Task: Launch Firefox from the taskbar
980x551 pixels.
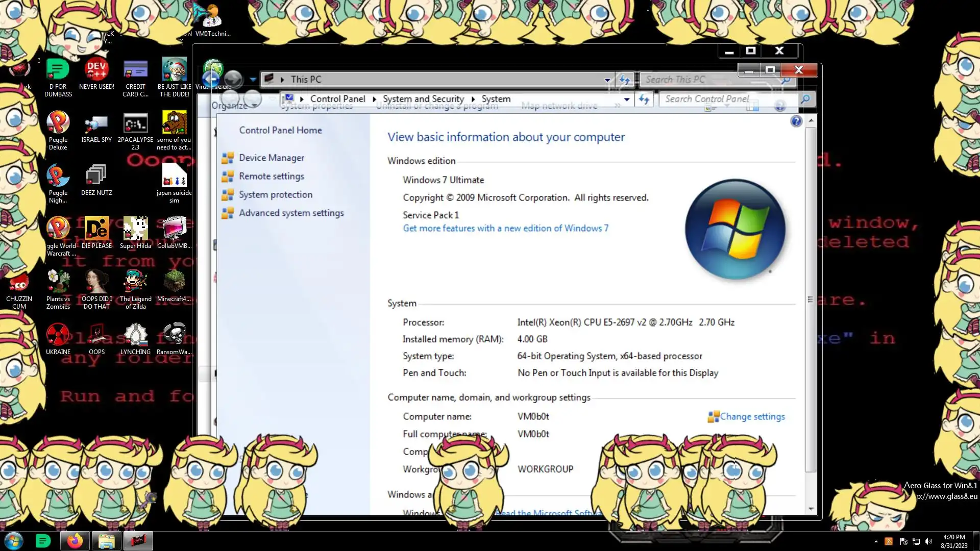Action: [75, 541]
